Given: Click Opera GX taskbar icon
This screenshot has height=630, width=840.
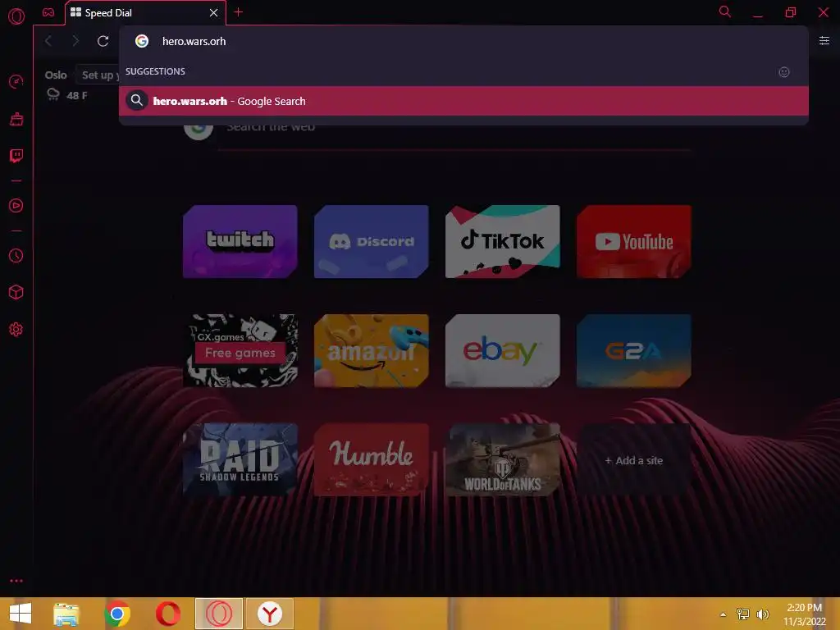Looking at the screenshot, I should (219, 614).
